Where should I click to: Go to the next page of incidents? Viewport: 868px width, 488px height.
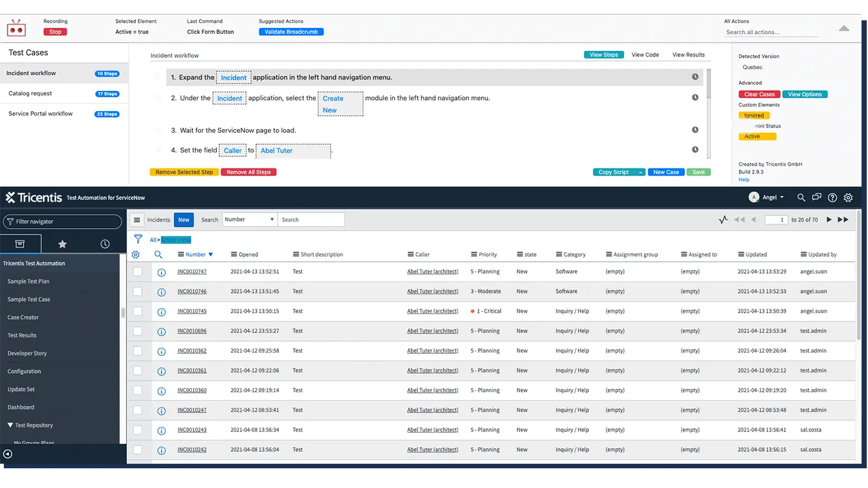[x=829, y=220]
